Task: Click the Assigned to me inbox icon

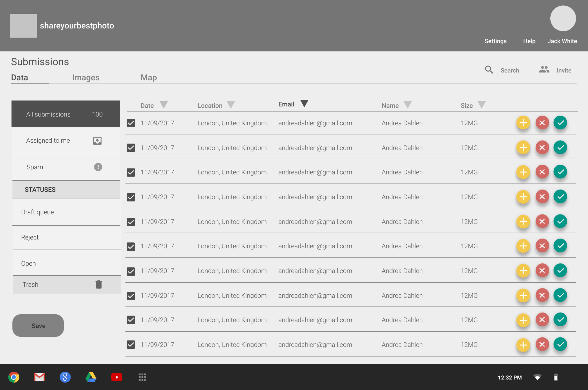Action: [97, 141]
